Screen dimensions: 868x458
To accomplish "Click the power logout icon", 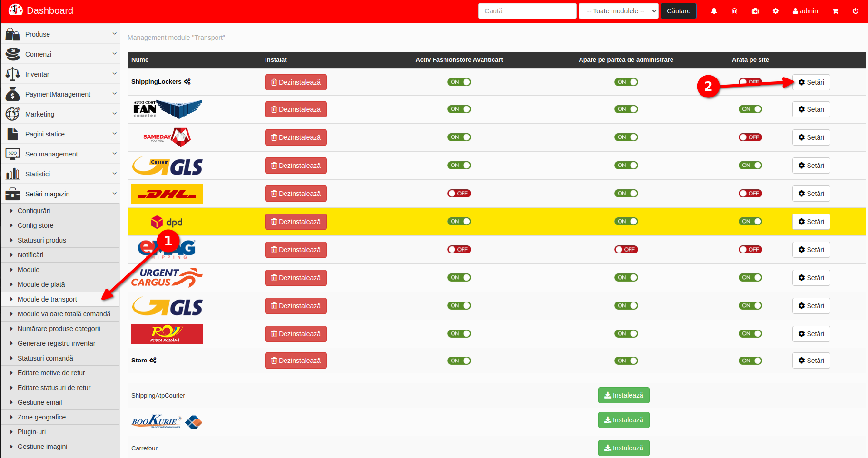I will coord(856,11).
